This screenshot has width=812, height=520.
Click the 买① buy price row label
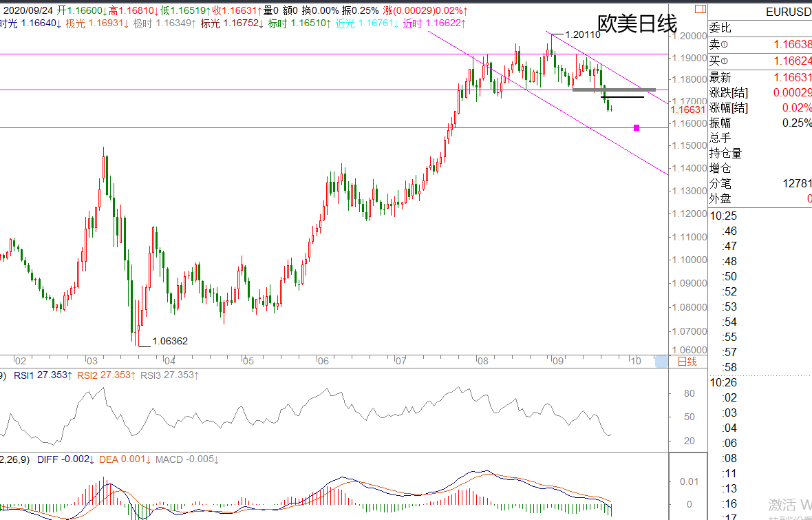click(x=719, y=61)
